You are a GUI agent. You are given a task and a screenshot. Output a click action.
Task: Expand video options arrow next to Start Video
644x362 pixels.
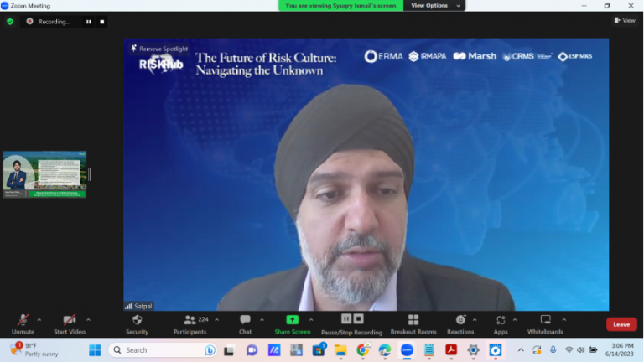pyautogui.click(x=88, y=319)
